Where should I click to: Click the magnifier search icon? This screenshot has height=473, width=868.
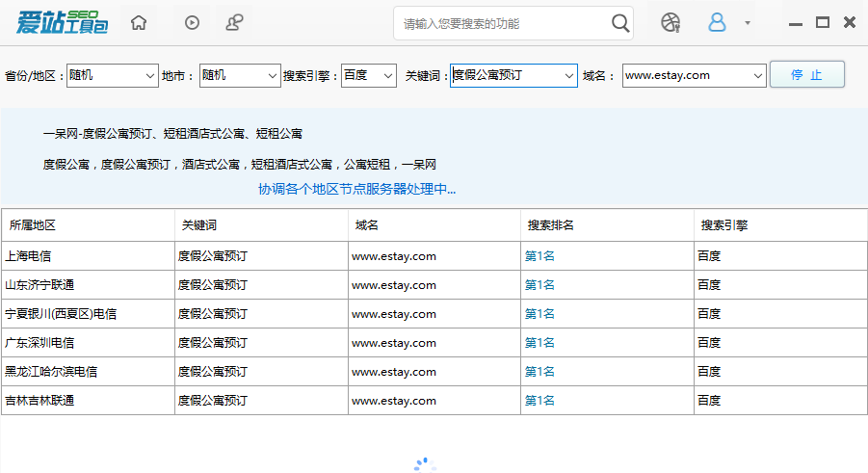621,23
